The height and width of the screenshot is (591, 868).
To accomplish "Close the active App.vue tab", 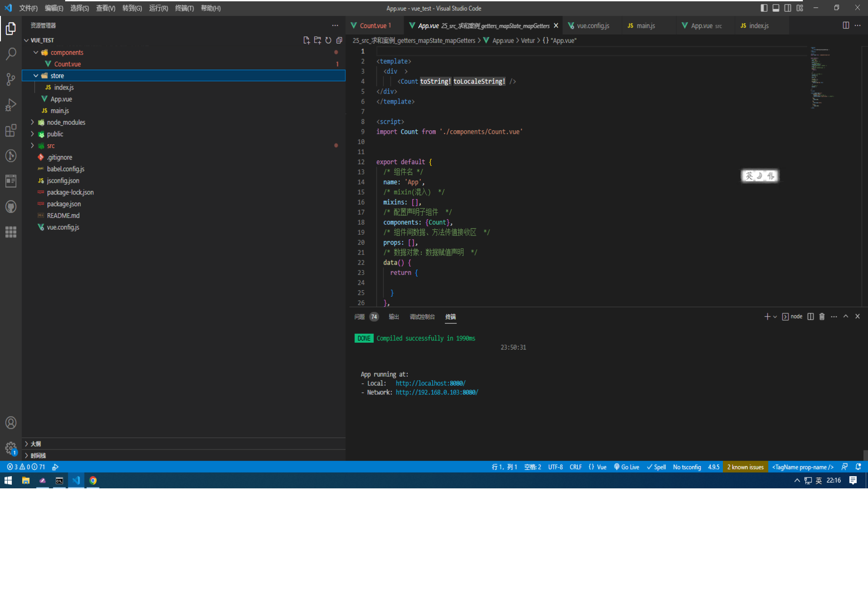I will pyautogui.click(x=556, y=26).
